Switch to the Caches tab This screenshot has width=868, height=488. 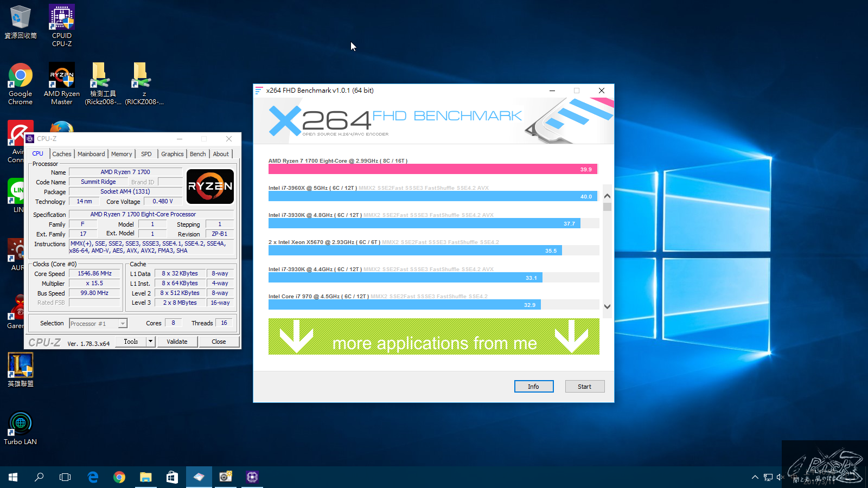[62, 155]
